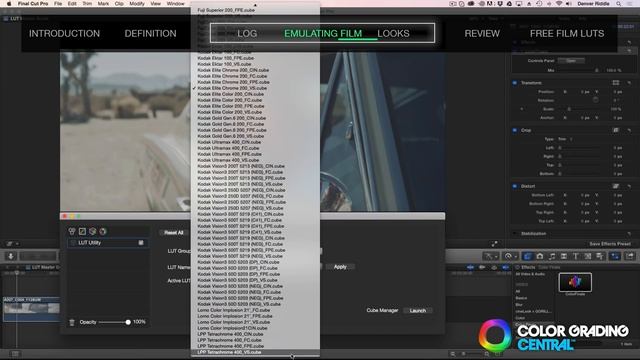640x360 pixels.
Task: Open the Generators browser icon
Action: [x=588, y=256]
